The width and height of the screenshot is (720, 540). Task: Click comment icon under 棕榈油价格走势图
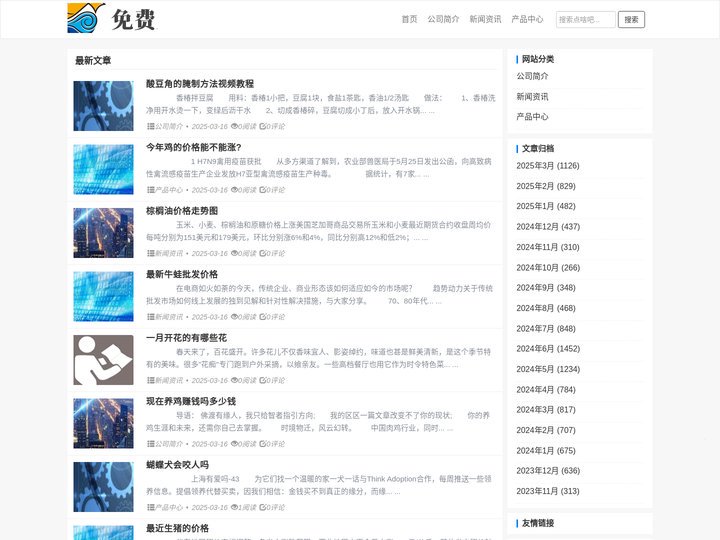[x=262, y=253]
